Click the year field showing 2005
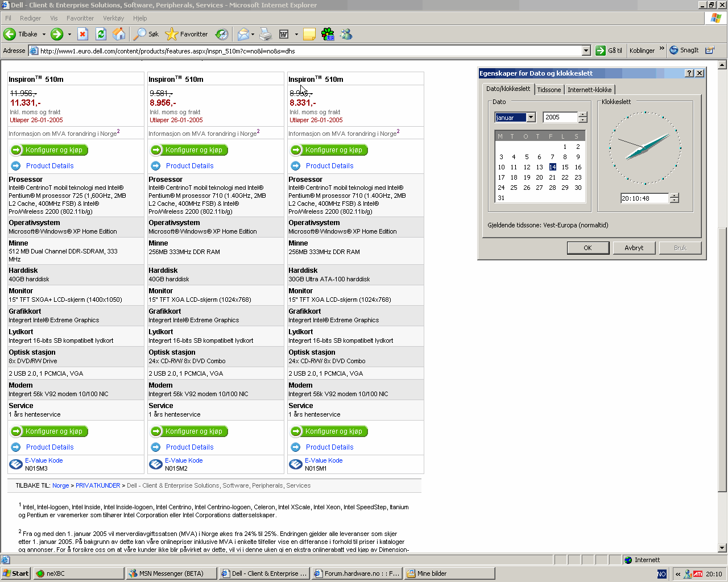Image resolution: width=728 pixels, height=582 pixels. [x=560, y=117]
